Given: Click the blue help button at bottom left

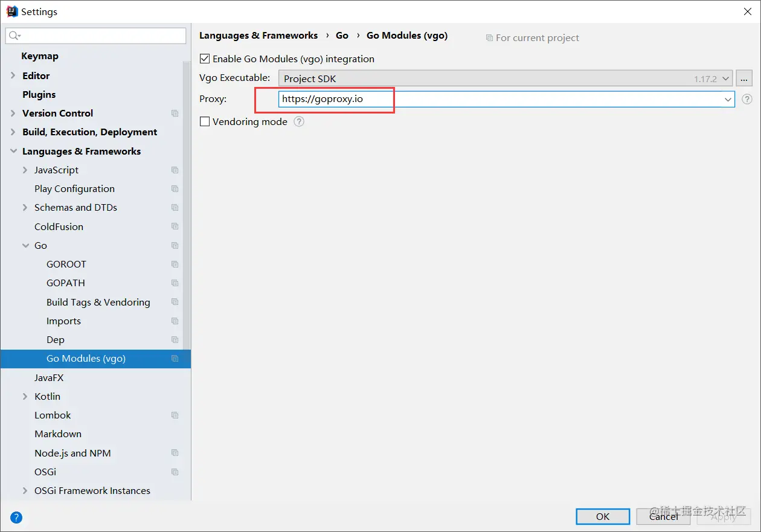Looking at the screenshot, I should pos(16,517).
